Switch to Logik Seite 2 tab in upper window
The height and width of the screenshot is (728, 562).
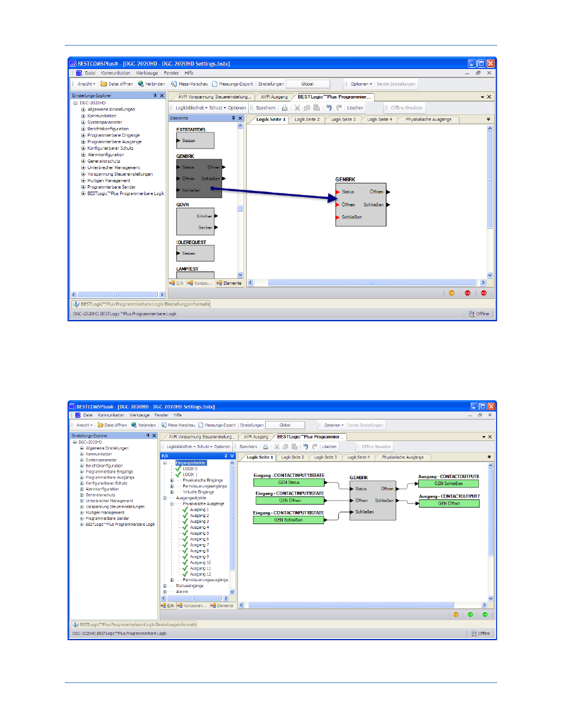pos(307,120)
